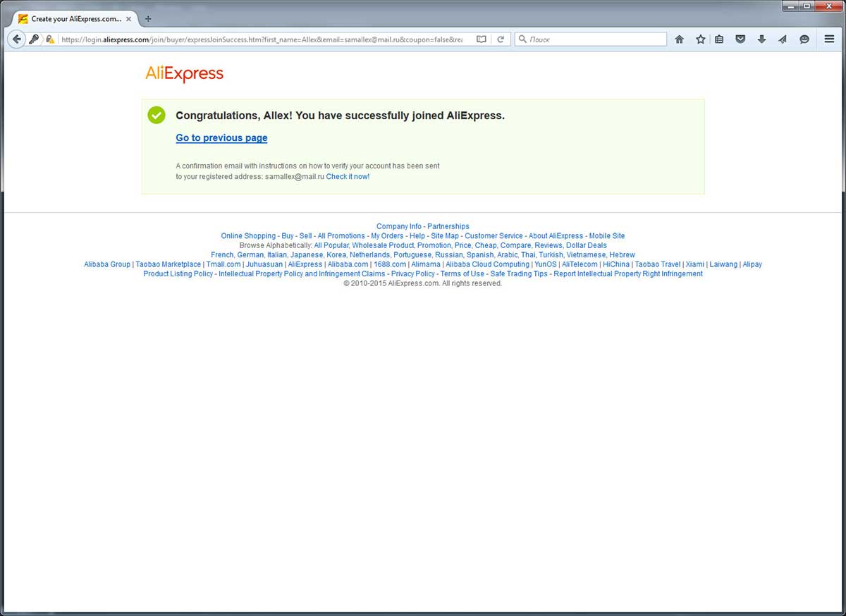Open Alibaba Cloud Computing link
846x616 pixels.
point(488,264)
